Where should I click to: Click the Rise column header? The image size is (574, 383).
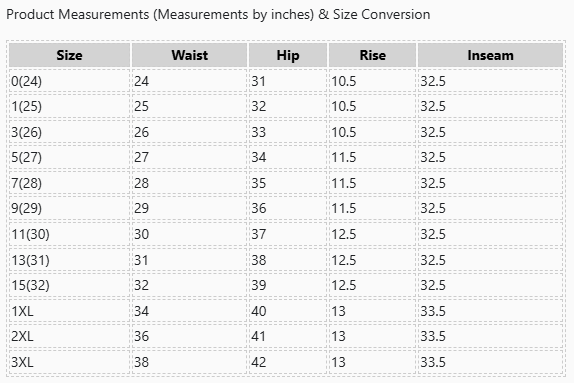372,55
